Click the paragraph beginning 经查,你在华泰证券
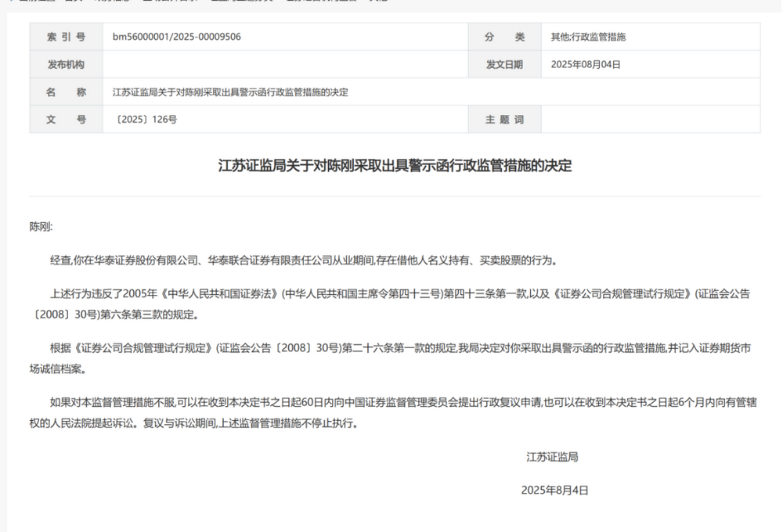The image size is (783, 532). [304, 261]
